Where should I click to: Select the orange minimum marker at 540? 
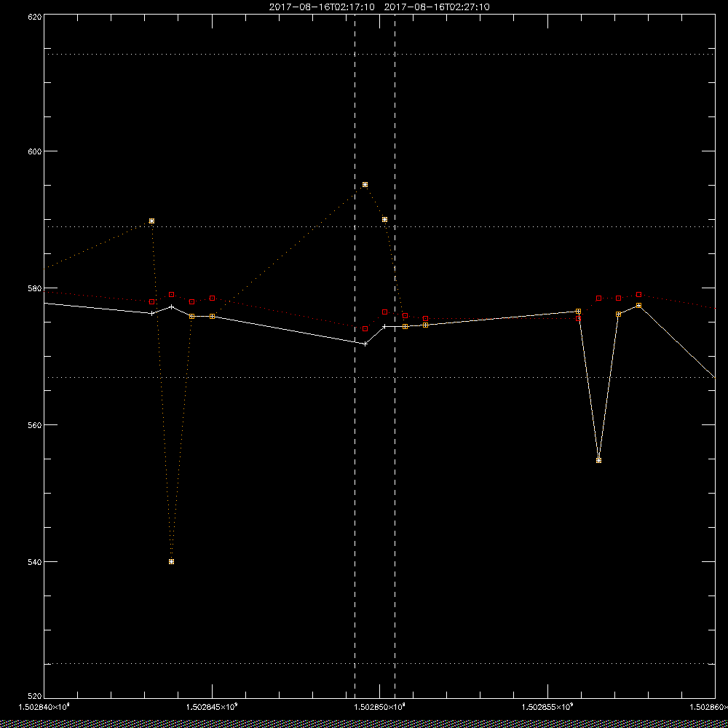coord(171,562)
